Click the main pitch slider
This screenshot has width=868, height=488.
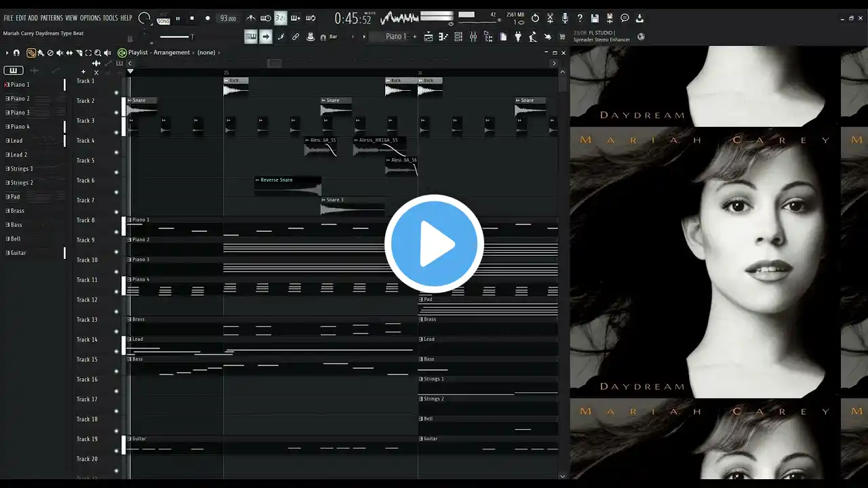tap(175, 37)
